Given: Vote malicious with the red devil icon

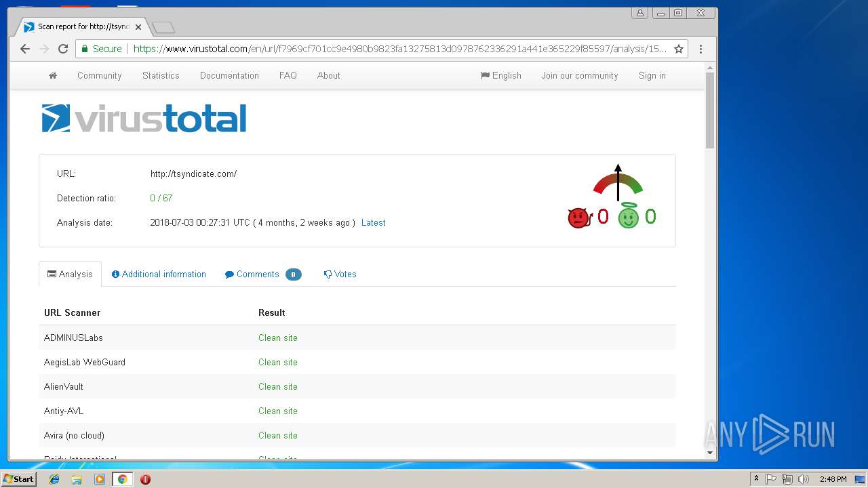Looking at the screenshot, I should coord(580,218).
